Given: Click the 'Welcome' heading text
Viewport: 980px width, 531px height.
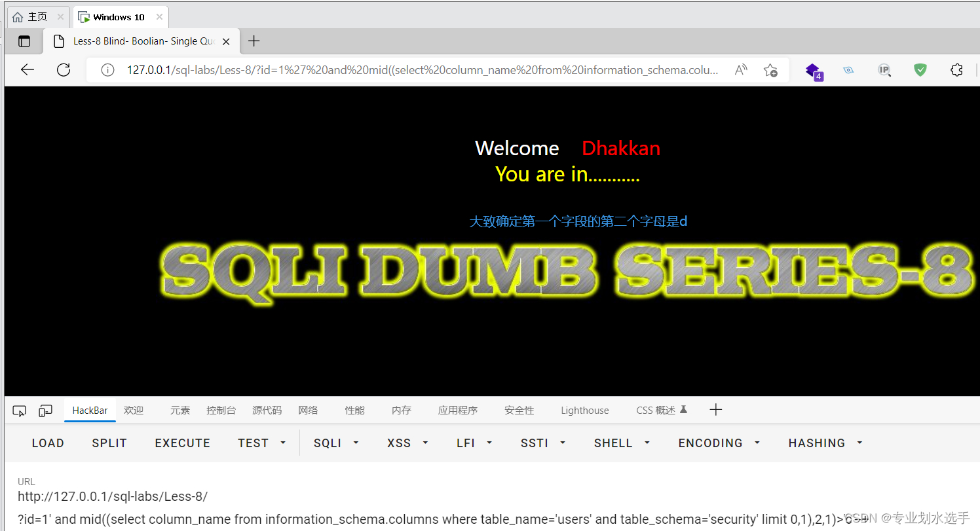Looking at the screenshot, I should (x=517, y=149).
